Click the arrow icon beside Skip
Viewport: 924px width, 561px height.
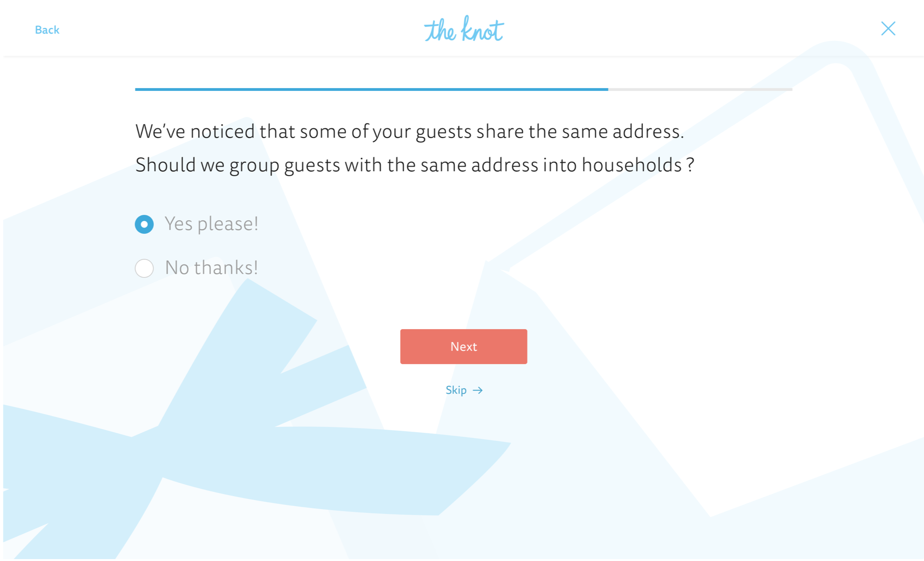[478, 390]
